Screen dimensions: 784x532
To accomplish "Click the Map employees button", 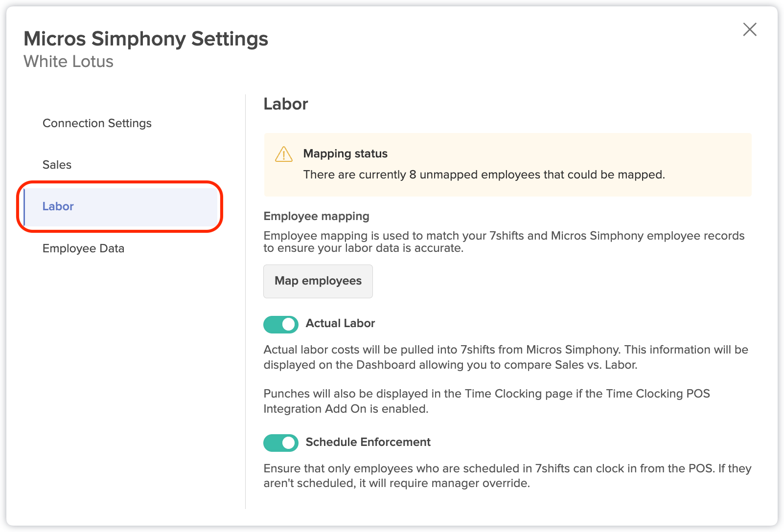I will click(318, 281).
